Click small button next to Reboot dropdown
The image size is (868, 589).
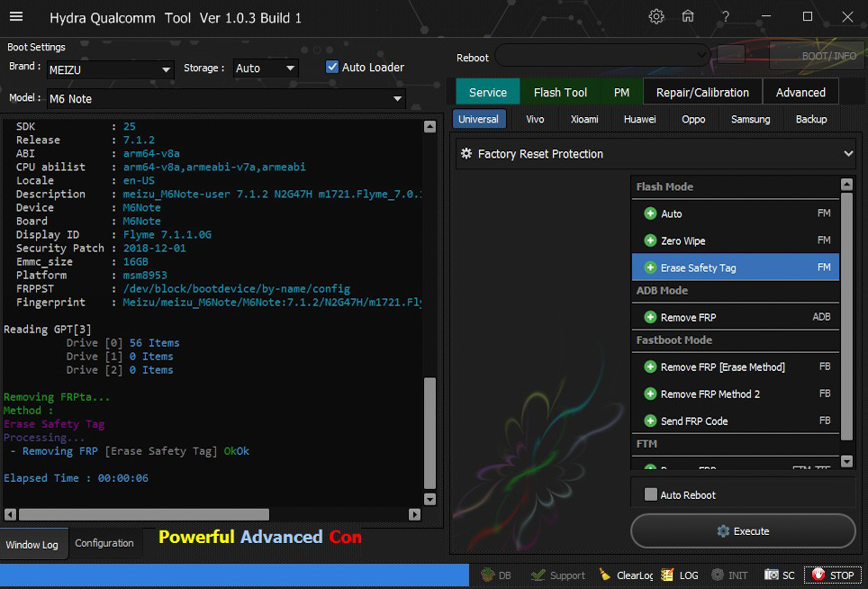pos(731,55)
